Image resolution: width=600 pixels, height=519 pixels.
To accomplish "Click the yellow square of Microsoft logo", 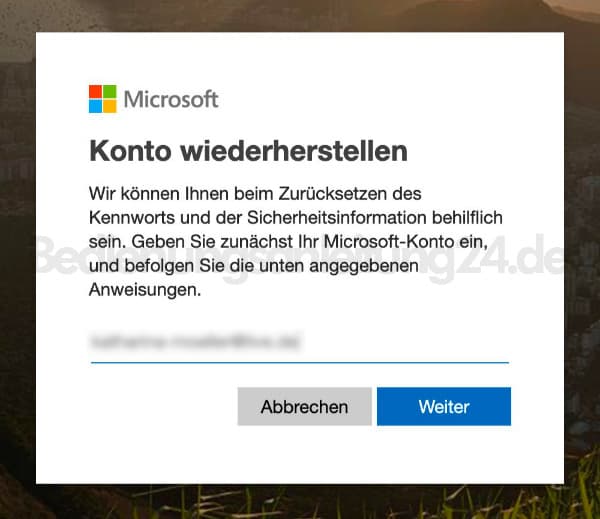I will point(110,106).
